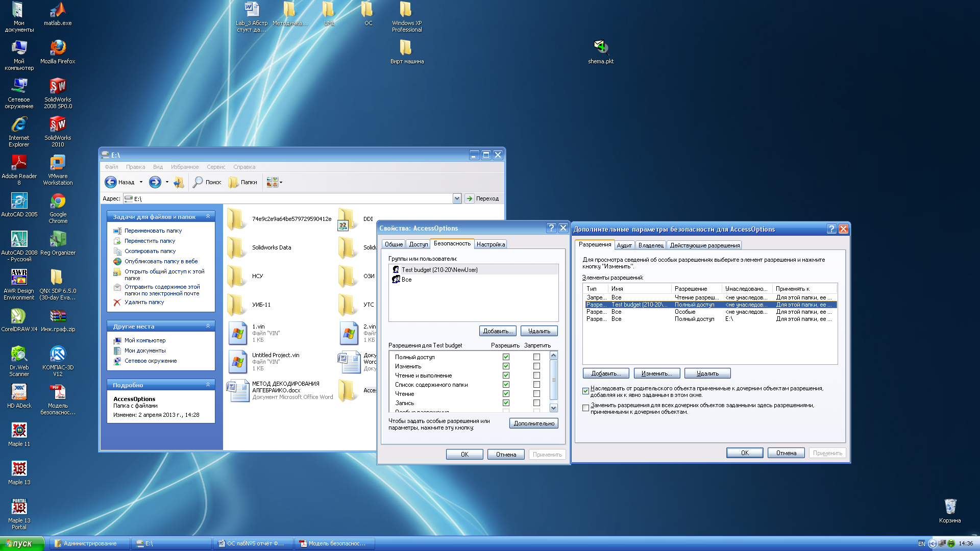
Task: Open AutoCAD 2005 desktop icon
Action: point(19,205)
